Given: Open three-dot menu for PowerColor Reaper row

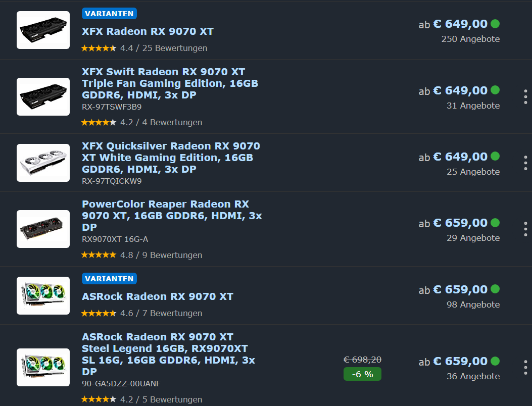Looking at the screenshot, I should [x=525, y=229].
